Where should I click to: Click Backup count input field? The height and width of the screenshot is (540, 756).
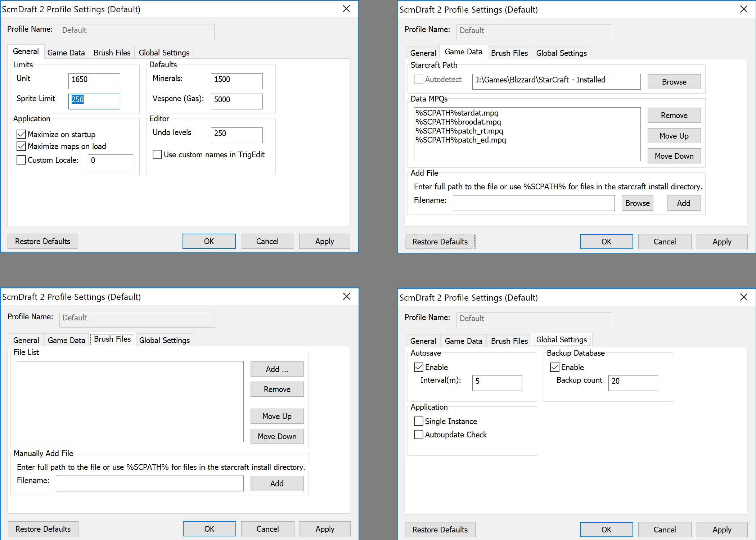click(633, 383)
